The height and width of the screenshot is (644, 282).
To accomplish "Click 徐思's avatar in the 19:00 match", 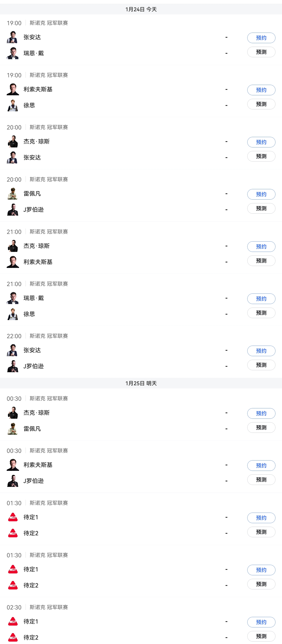I will pos(13,106).
